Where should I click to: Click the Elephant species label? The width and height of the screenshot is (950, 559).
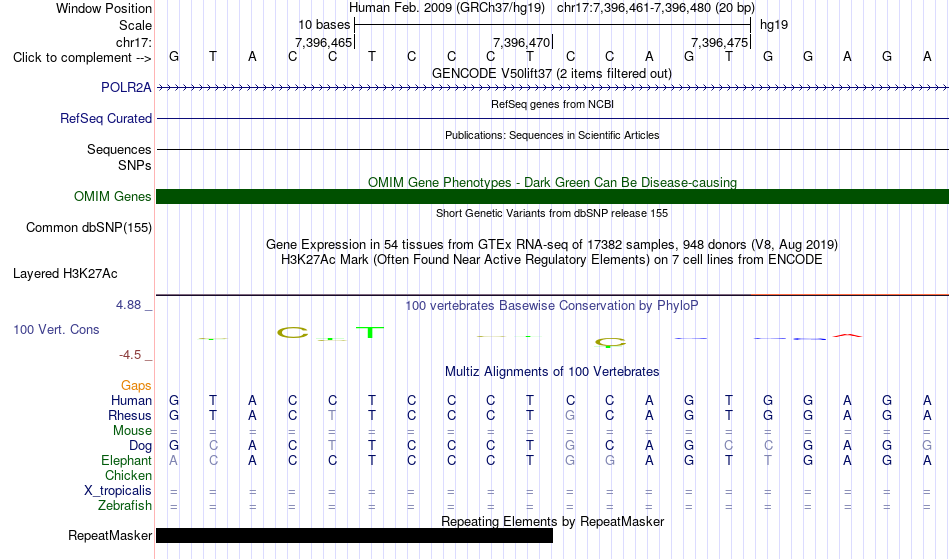click(x=126, y=460)
